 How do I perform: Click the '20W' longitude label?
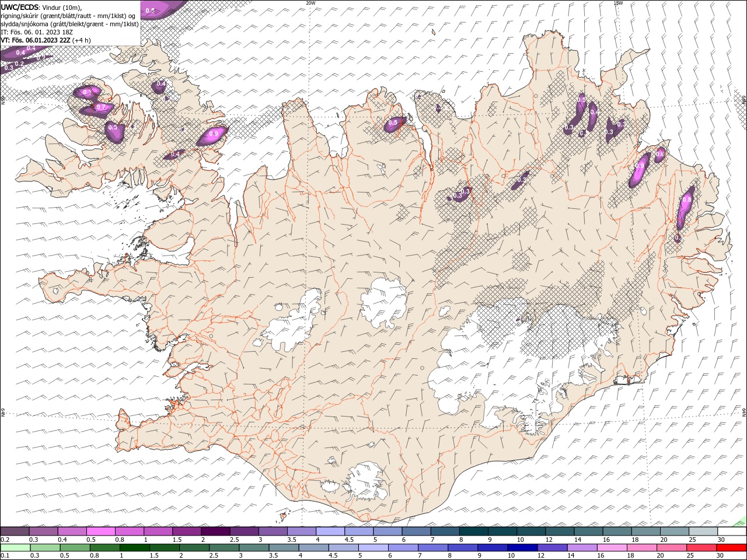point(311,3)
